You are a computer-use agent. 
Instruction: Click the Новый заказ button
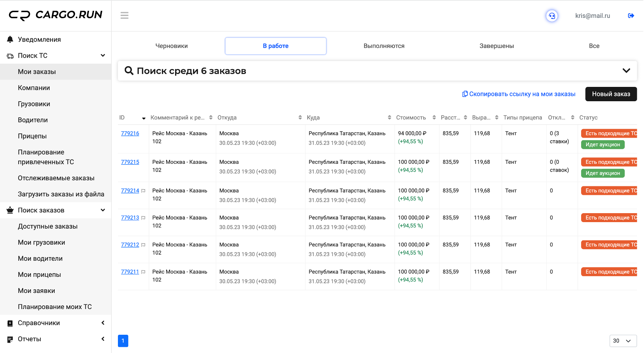pyautogui.click(x=611, y=94)
